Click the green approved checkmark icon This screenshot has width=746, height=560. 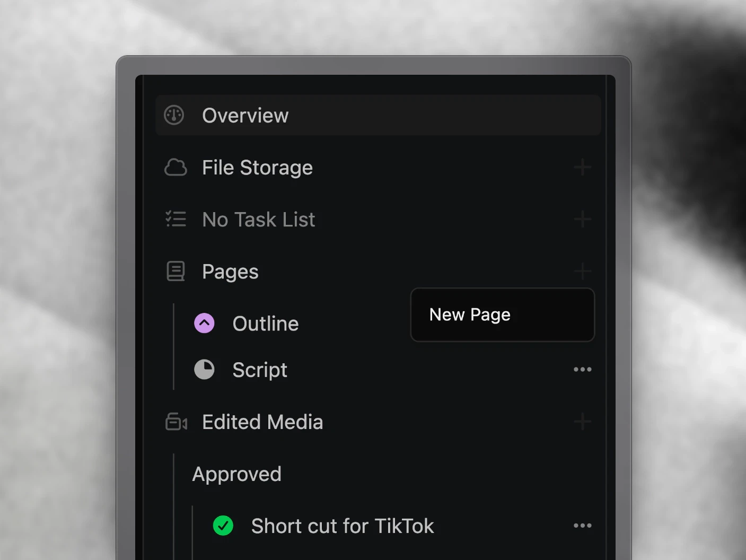[223, 526]
